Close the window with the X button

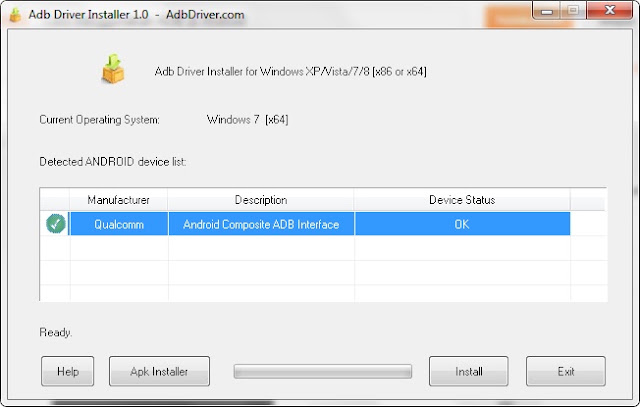pos(610,11)
